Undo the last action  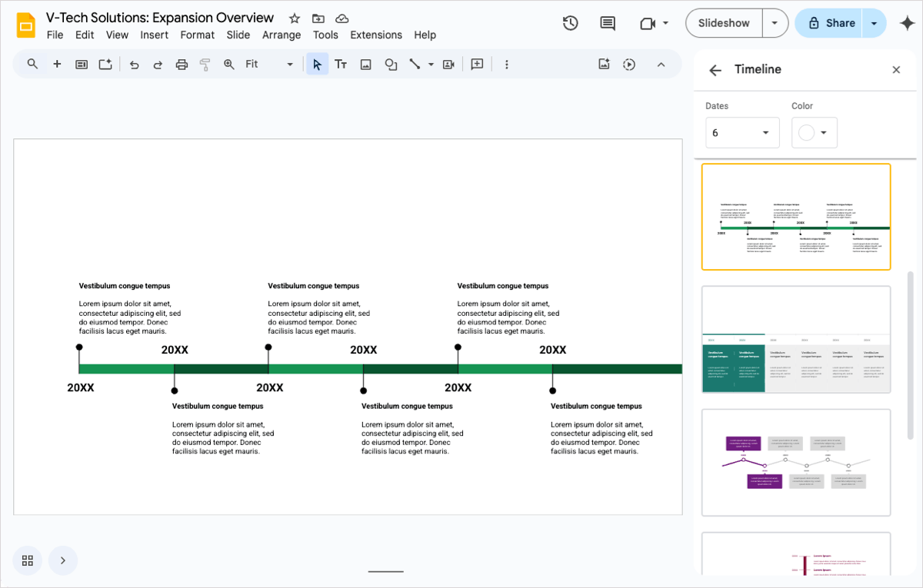[x=134, y=65]
